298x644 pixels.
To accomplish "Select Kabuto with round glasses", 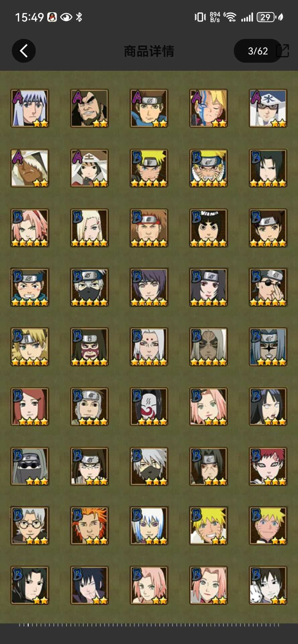I will [x=30, y=526].
